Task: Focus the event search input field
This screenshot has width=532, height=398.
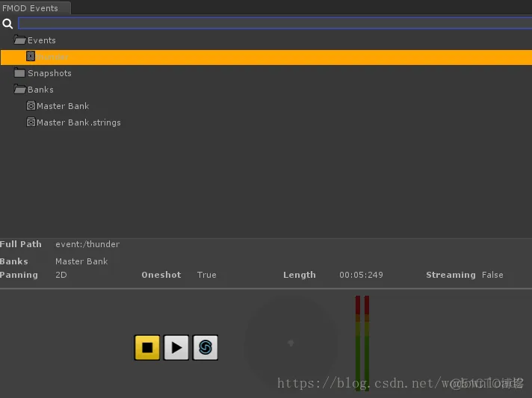Action: [x=275, y=23]
